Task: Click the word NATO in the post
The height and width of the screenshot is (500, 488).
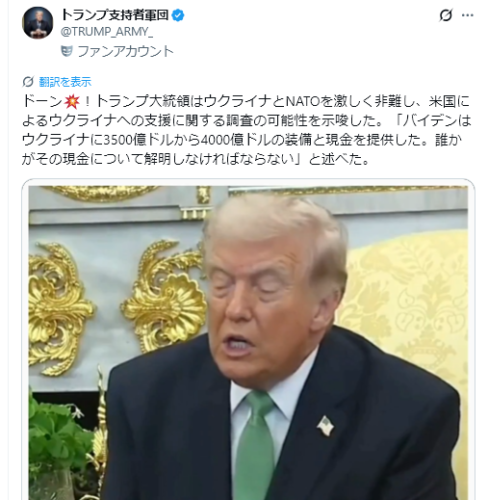Action: pyautogui.click(x=303, y=101)
